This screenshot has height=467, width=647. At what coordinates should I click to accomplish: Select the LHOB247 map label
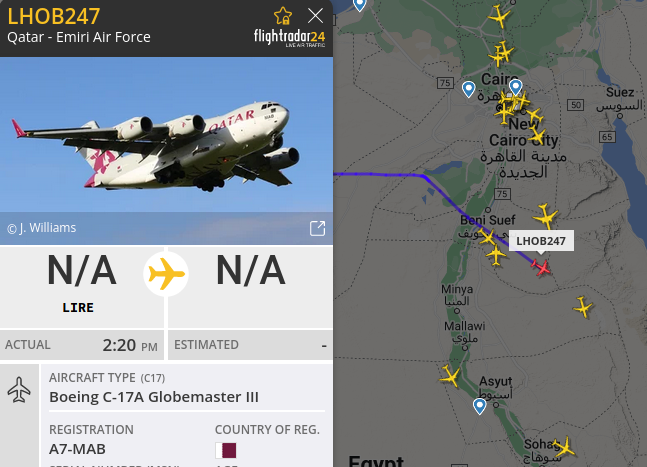pyautogui.click(x=541, y=241)
